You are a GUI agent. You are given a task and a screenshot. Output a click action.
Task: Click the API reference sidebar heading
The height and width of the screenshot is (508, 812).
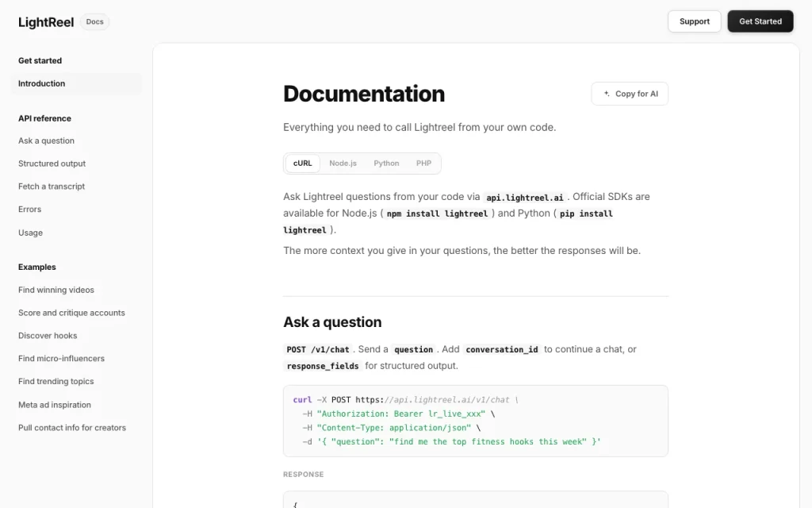tap(44, 118)
